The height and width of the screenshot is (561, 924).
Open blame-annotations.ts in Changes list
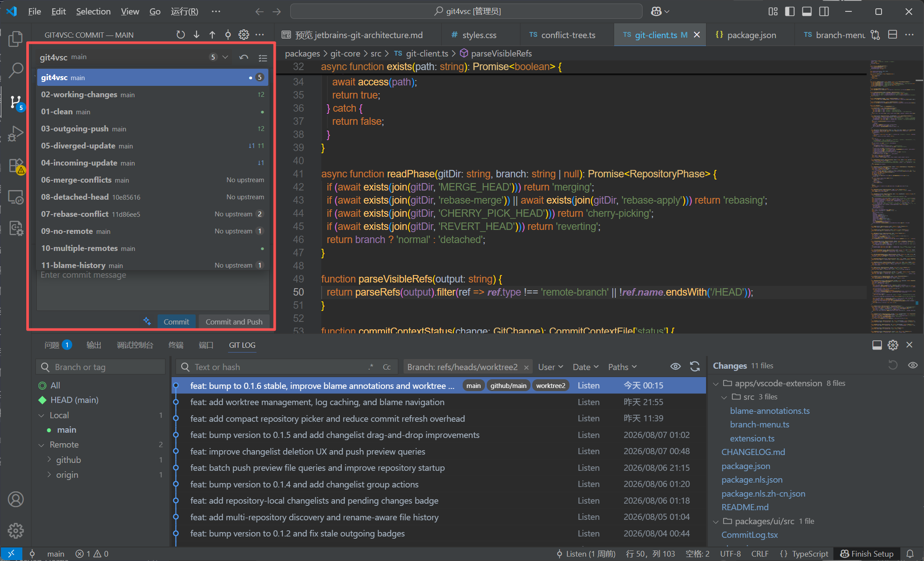click(770, 411)
